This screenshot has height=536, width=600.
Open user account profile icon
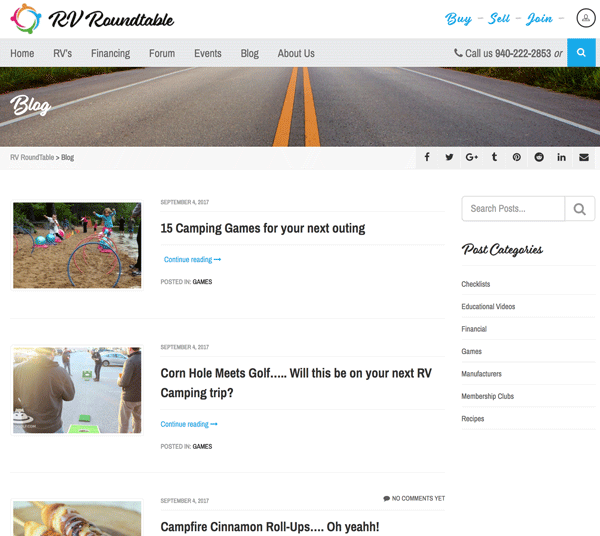tap(586, 18)
